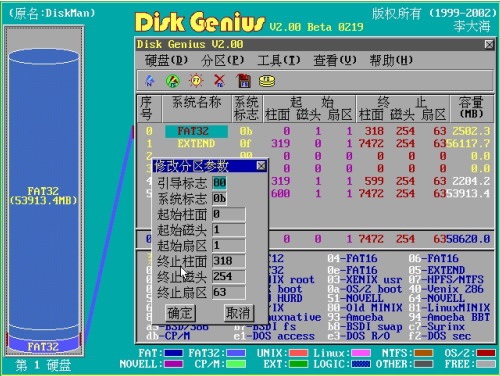Click the 第 1 硬盘 disk label

coord(44,365)
